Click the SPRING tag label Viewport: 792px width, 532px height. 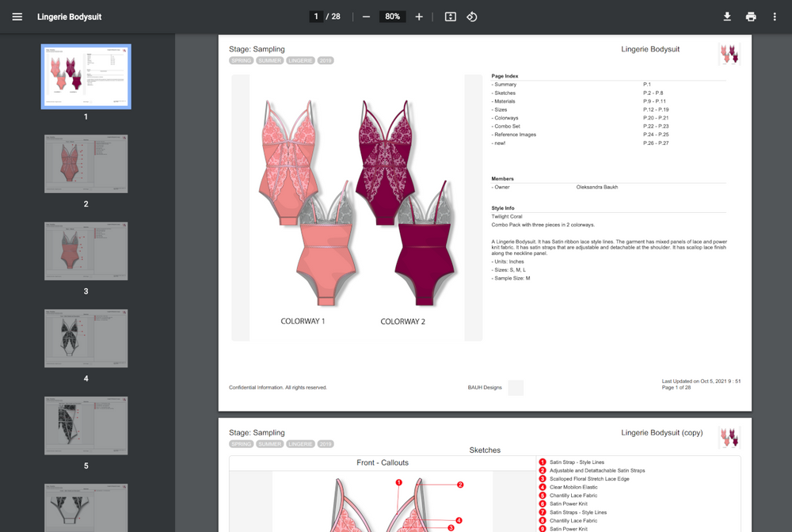coord(241,61)
